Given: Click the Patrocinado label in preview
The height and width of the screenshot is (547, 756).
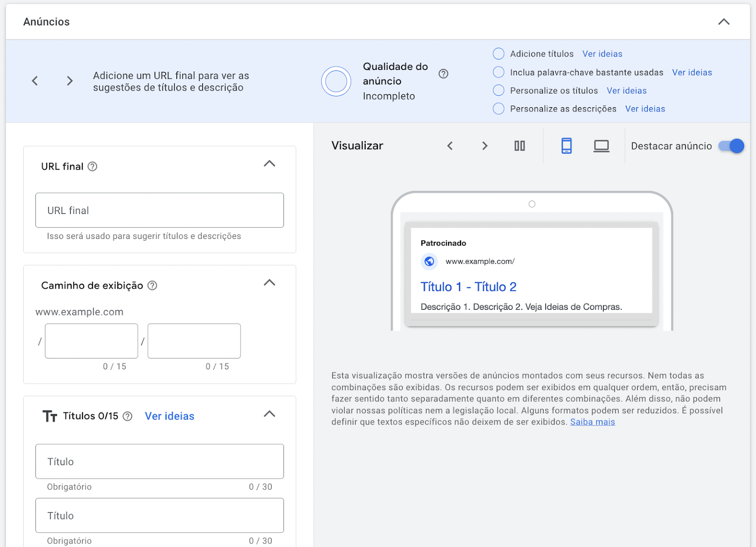Looking at the screenshot, I should coord(443,243).
